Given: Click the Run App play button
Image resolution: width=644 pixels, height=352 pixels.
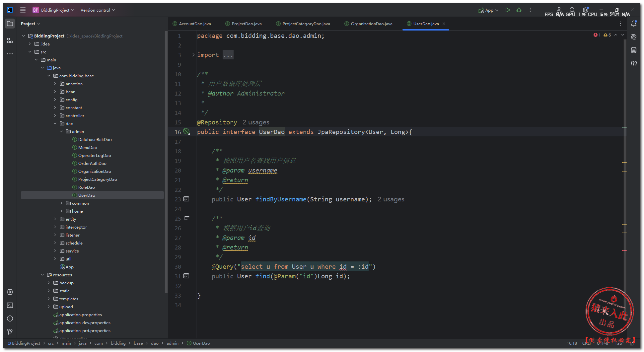Looking at the screenshot, I should [507, 10].
